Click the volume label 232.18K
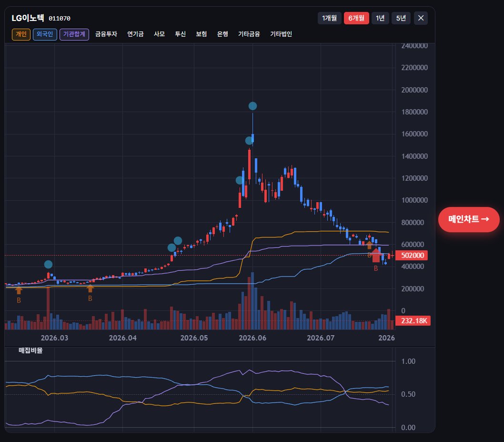 413,321
